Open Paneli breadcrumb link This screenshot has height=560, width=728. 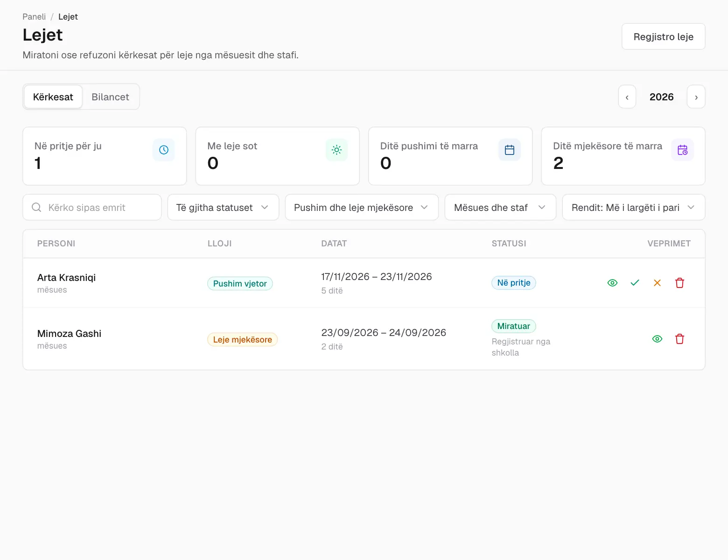pos(34,17)
